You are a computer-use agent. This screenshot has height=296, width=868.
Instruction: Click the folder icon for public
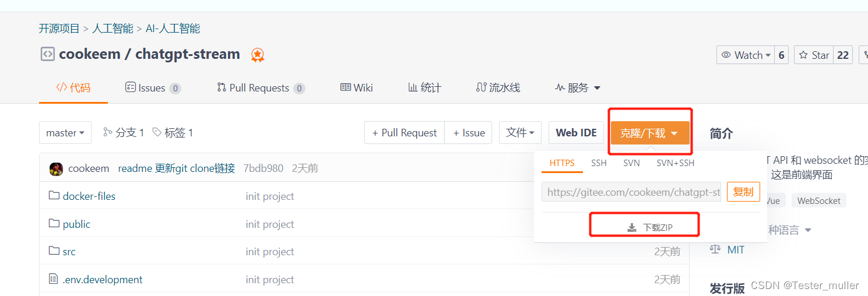(54, 224)
